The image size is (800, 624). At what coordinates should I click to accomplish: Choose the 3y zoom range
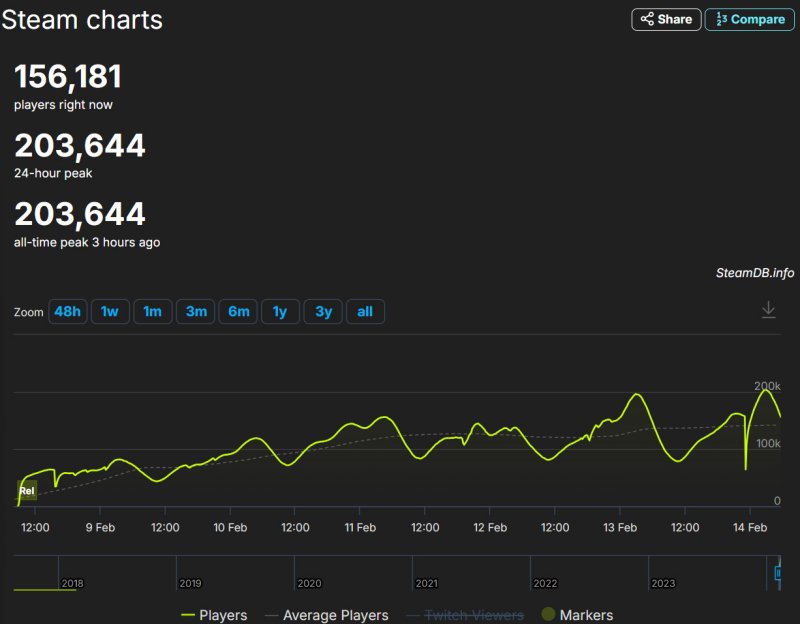coord(323,312)
